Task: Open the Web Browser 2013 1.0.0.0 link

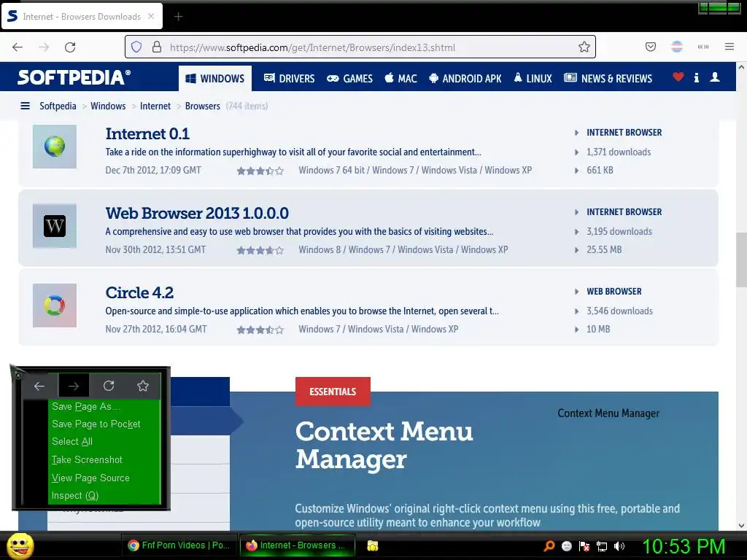Action: (197, 213)
